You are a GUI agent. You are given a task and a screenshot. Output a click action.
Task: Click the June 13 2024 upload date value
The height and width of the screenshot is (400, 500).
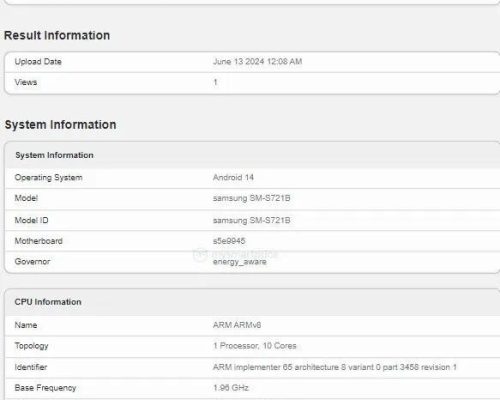(x=258, y=62)
